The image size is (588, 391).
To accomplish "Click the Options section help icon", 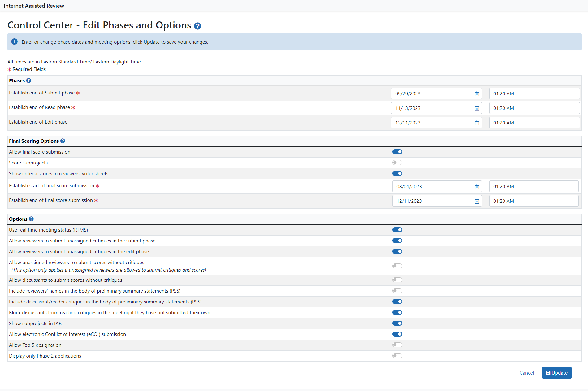I will [x=31, y=219].
